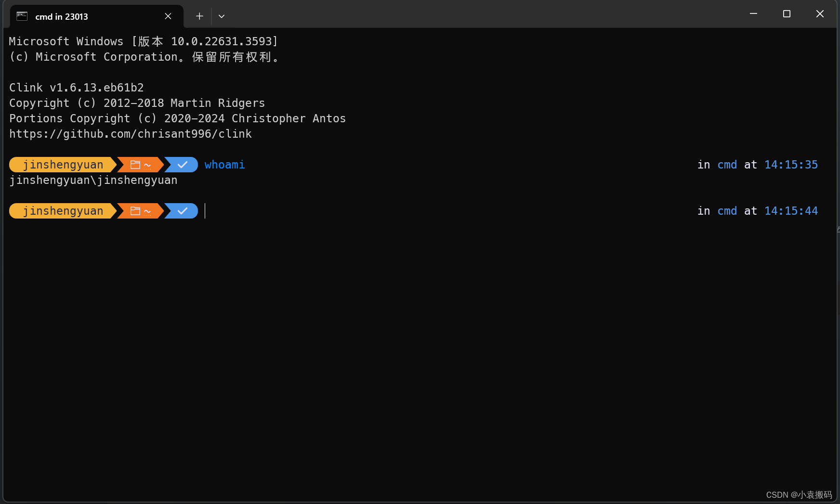Click the 'whoami' command text
Screen dimensions: 840x504
click(x=225, y=165)
